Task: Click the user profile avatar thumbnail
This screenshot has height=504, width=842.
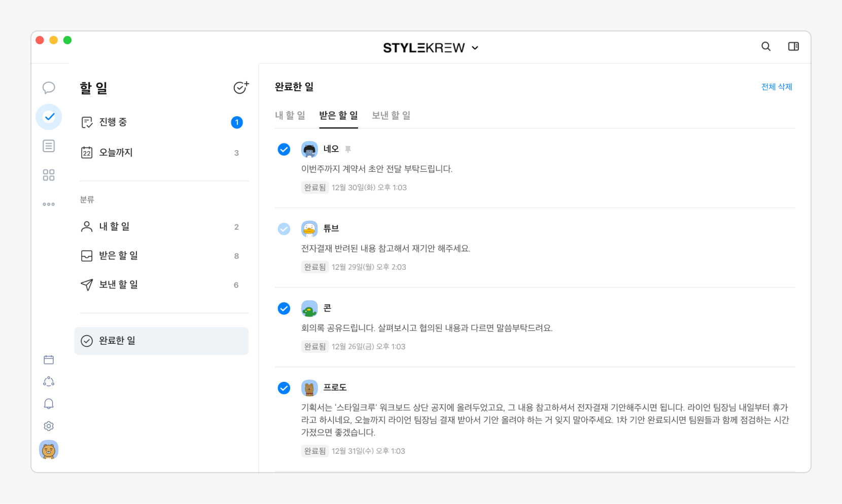Action: (x=49, y=450)
